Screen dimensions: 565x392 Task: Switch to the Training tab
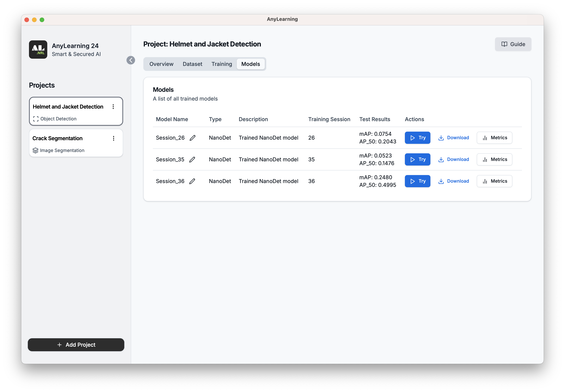tap(222, 64)
